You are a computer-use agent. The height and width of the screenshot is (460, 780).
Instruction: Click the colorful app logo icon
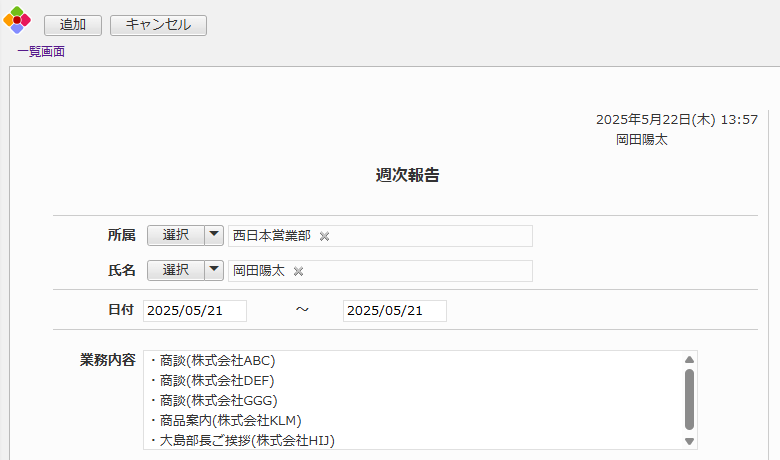(16, 21)
